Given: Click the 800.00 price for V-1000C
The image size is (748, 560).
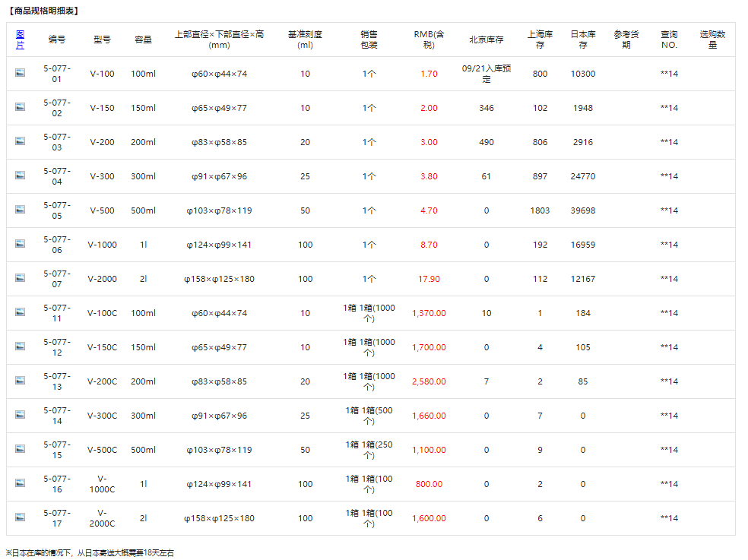Looking at the screenshot, I should [429, 484].
